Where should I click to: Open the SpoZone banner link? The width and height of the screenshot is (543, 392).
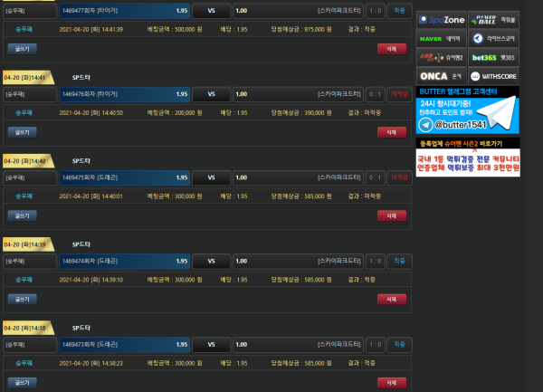click(x=442, y=18)
